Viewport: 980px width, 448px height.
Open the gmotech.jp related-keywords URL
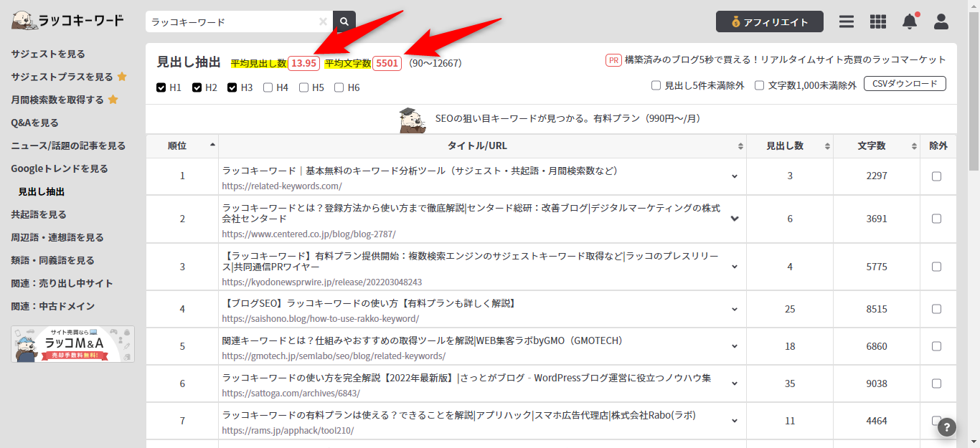click(x=334, y=356)
